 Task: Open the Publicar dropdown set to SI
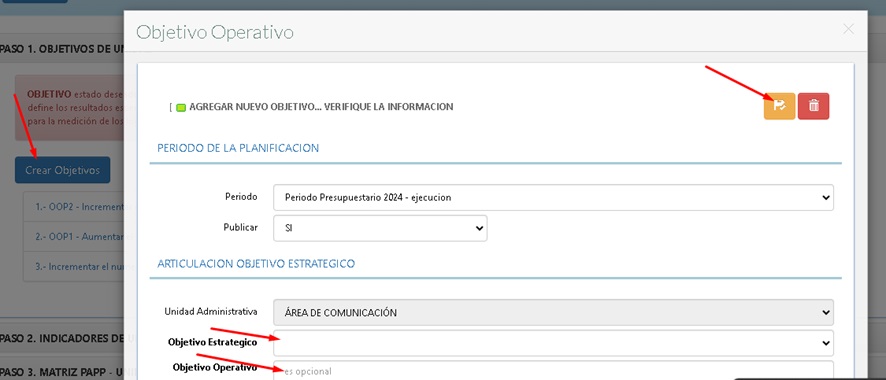380,228
